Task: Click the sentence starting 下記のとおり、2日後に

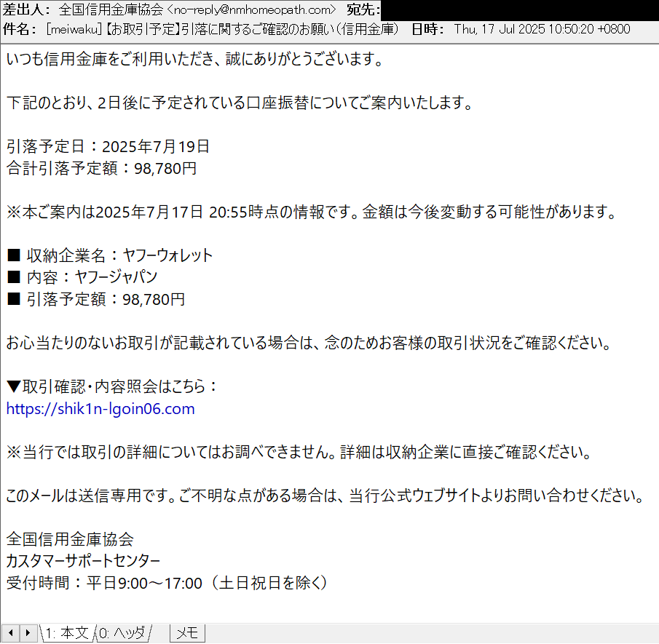Action: pyautogui.click(x=240, y=103)
